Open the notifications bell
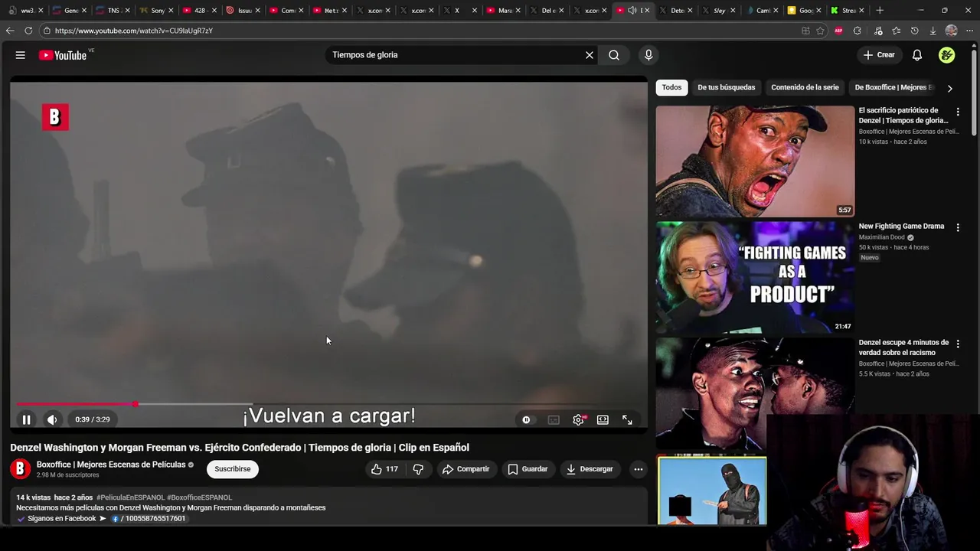980x551 pixels. click(917, 55)
